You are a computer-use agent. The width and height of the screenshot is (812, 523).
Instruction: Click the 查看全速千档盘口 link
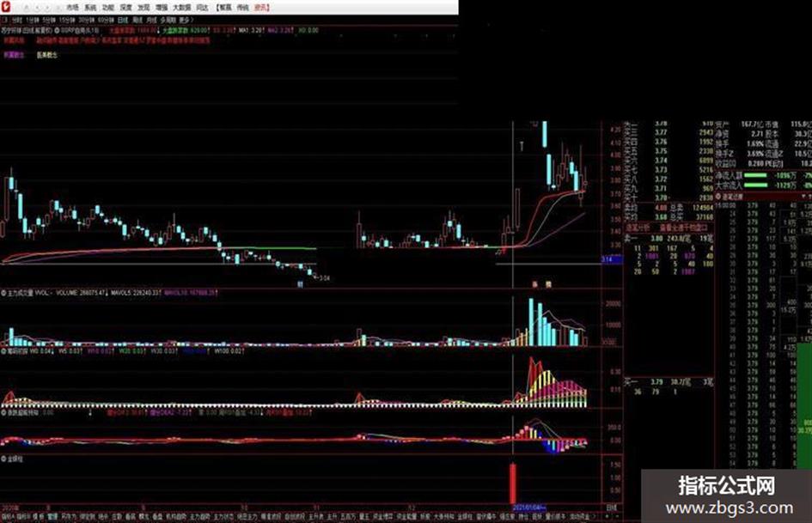click(x=683, y=228)
